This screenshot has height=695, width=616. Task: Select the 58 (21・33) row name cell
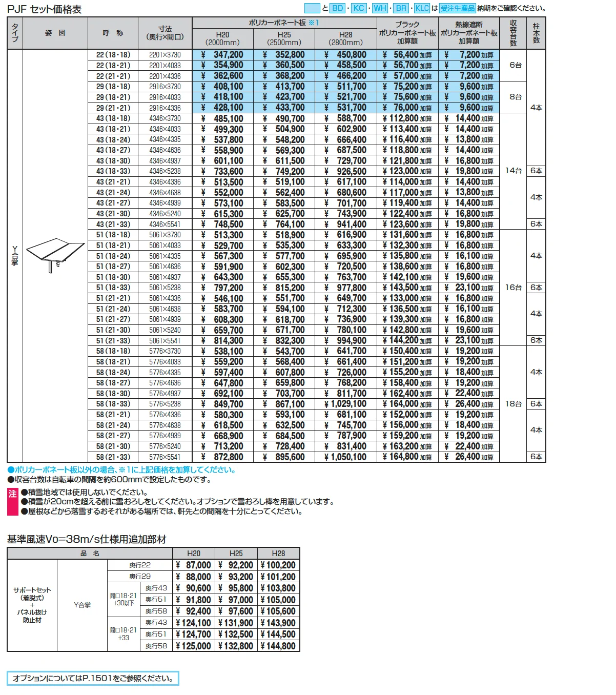coord(113,457)
